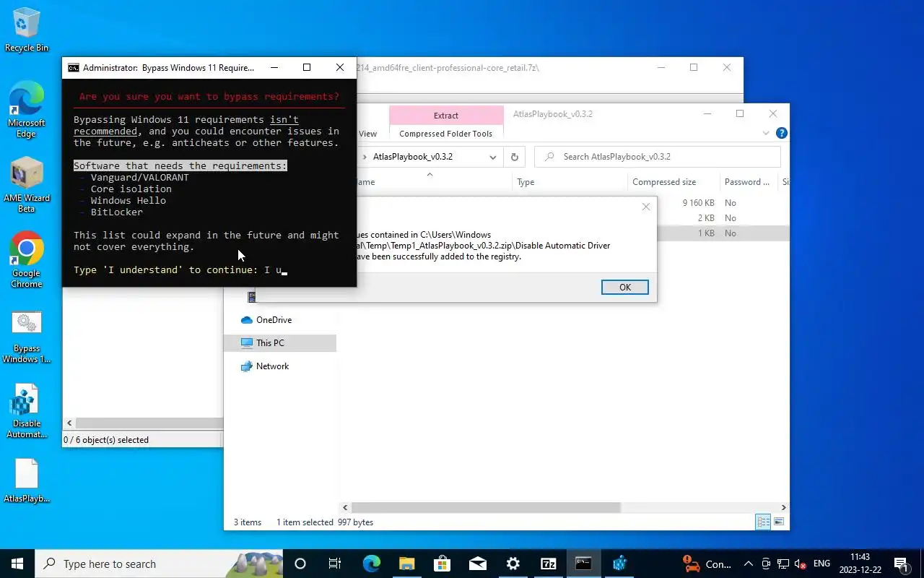Screen dimensions: 924x578
Task: Expand the Explorer ribbon chevron
Action: click(766, 134)
